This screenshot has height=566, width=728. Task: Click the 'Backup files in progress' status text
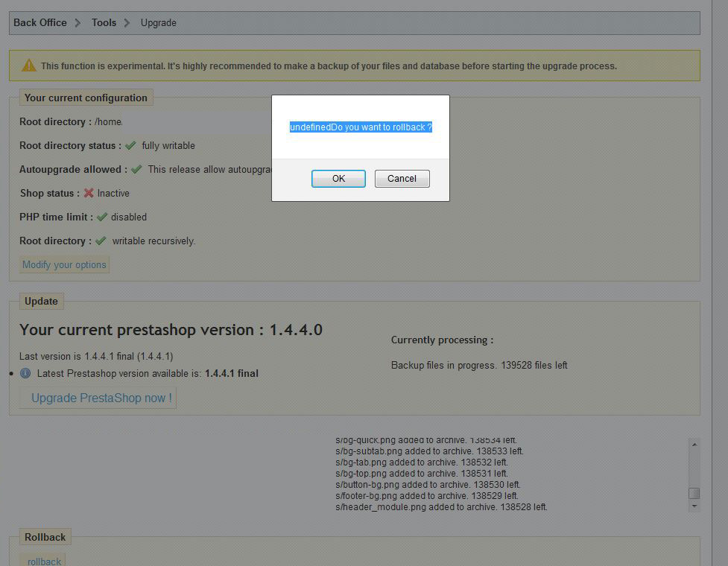pos(479,365)
